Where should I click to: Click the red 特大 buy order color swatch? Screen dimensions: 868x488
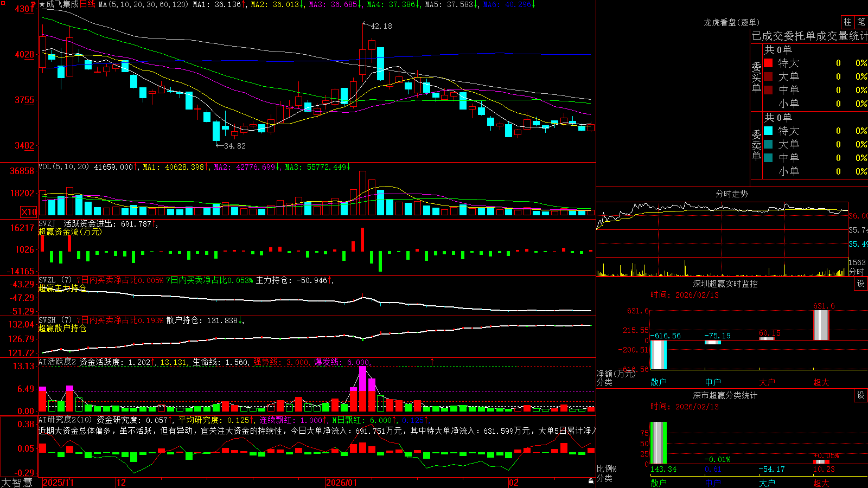pyautogui.click(x=768, y=63)
